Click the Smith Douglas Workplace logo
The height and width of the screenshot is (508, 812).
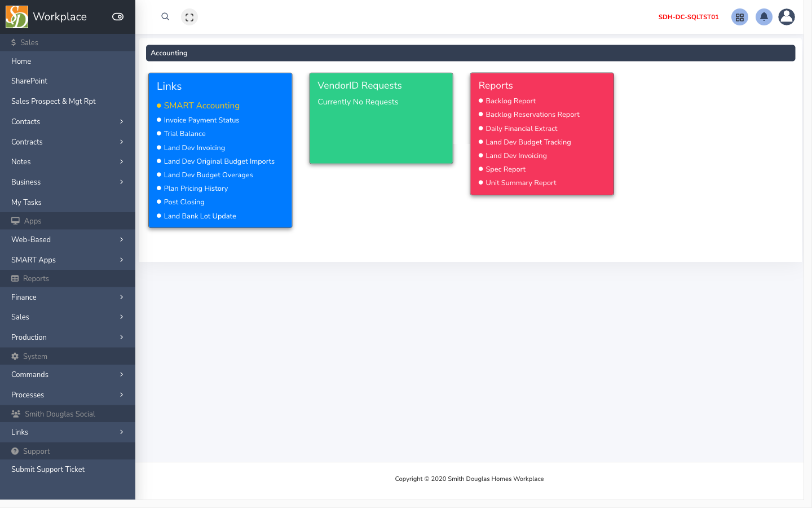(x=17, y=17)
